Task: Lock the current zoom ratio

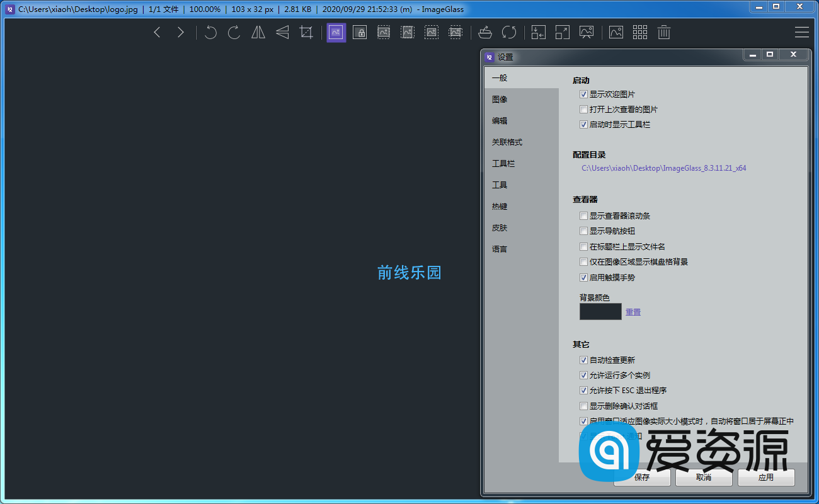Action: point(360,32)
